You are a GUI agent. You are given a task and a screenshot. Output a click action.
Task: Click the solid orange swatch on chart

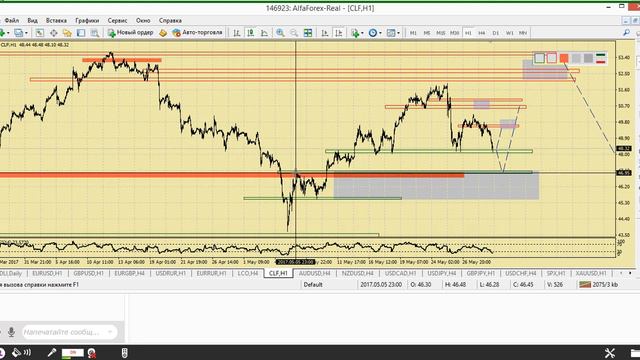564,58
